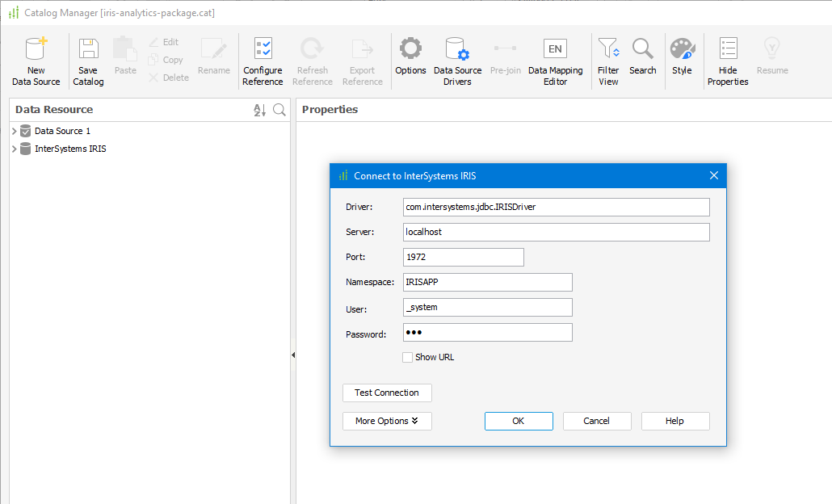Expand the Data Source 1 node
Image resolution: width=832 pixels, height=504 pixels.
14,131
